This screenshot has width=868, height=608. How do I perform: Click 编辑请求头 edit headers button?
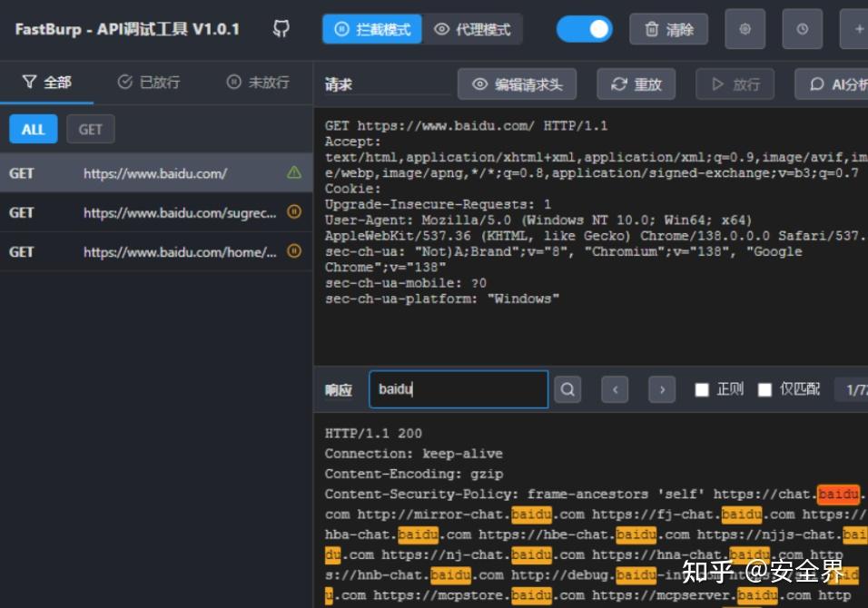click(517, 84)
